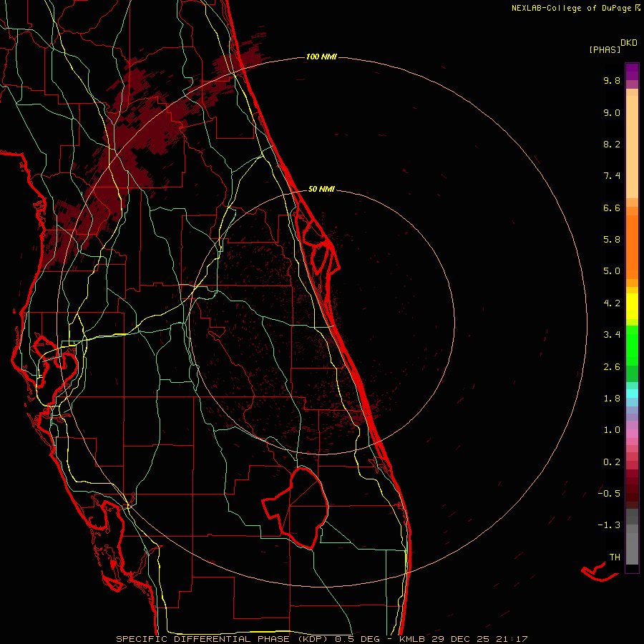Click the KMLB radar site identifier
This screenshot has height=644, width=644.
click(x=413, y=639)
